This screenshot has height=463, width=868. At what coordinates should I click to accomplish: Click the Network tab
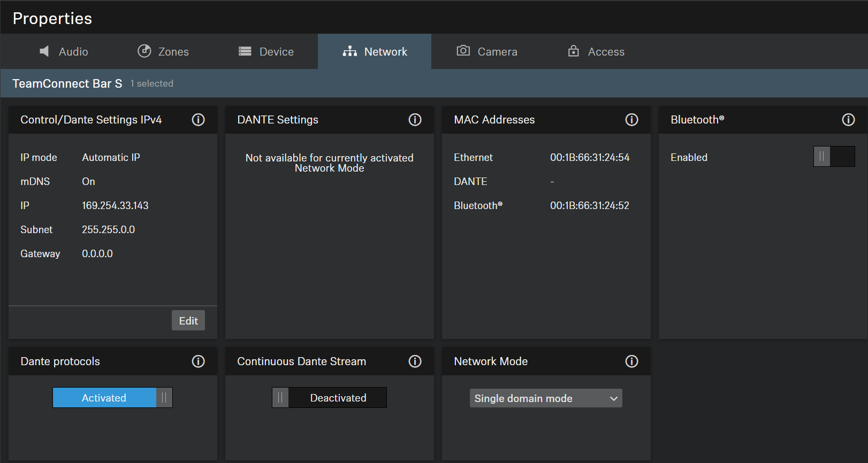coord(375,51)
